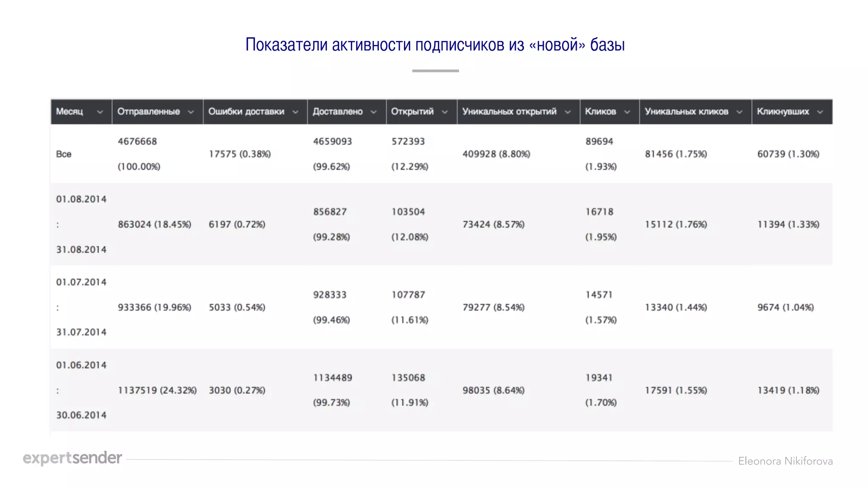Select delivery errors 5033 (0.54%)
The height and width of the screenshot is (488, 868).
237,307
